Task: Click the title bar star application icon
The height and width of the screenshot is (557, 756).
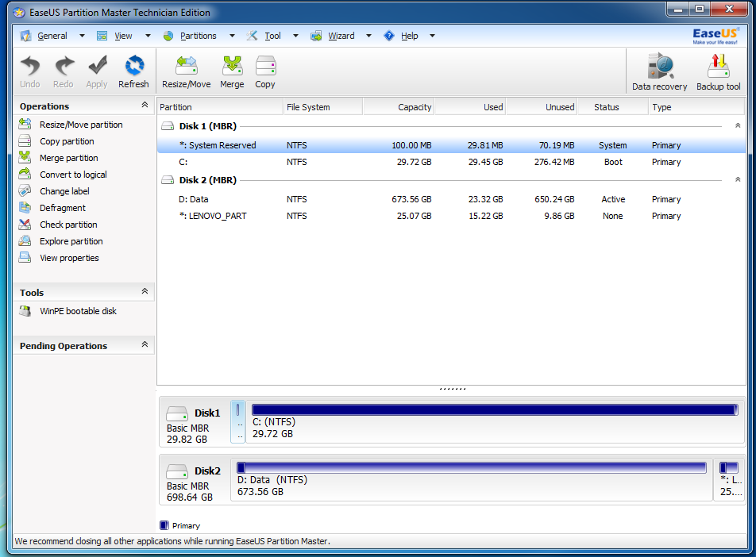Action: (x=19, y=13)
